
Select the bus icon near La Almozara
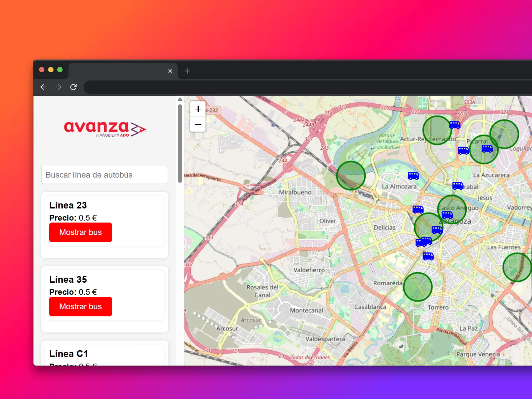click(x=413, y=175)
